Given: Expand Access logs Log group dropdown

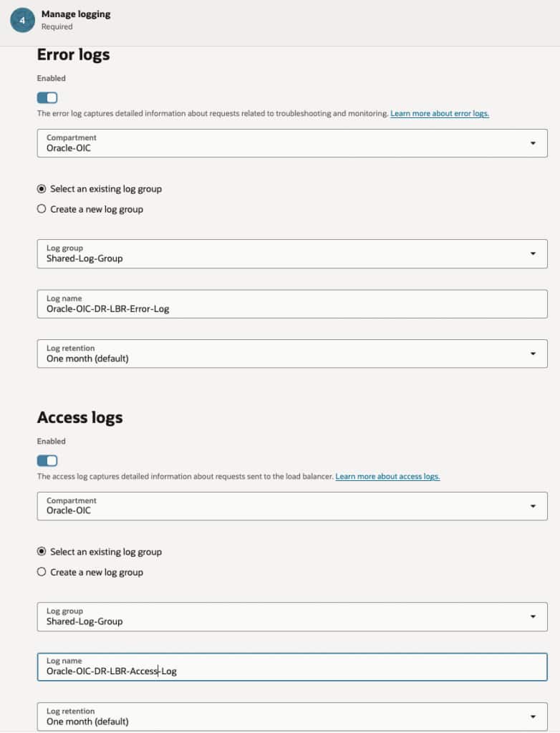Looking at the screenshot, I should pos(292,616).
